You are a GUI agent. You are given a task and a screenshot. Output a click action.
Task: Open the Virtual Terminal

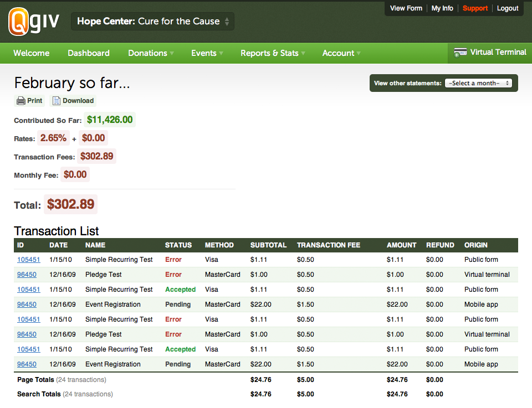(490, 53)
